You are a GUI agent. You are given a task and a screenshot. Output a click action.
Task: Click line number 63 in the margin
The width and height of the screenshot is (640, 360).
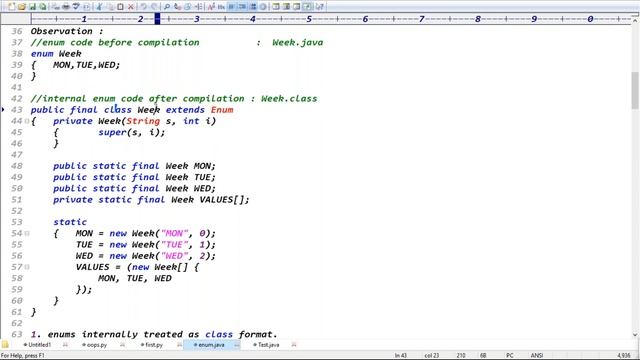point(17,334)
